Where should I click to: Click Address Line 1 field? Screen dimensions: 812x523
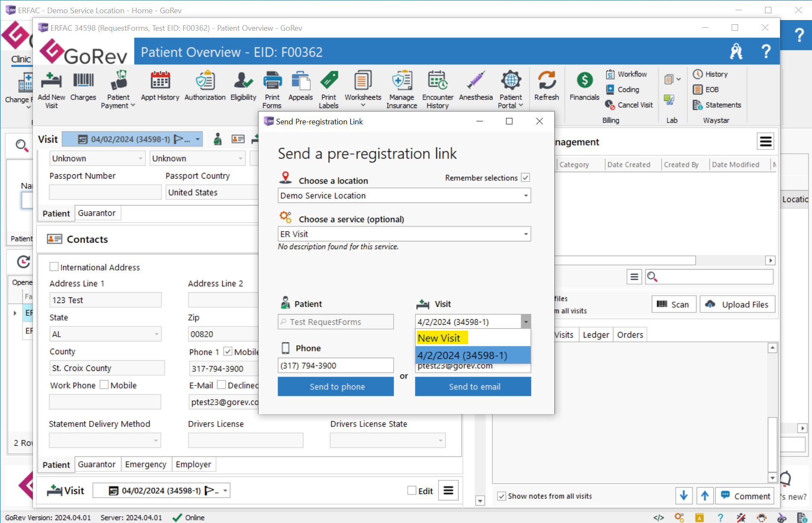pyautogui.click(x=105, y=300)
